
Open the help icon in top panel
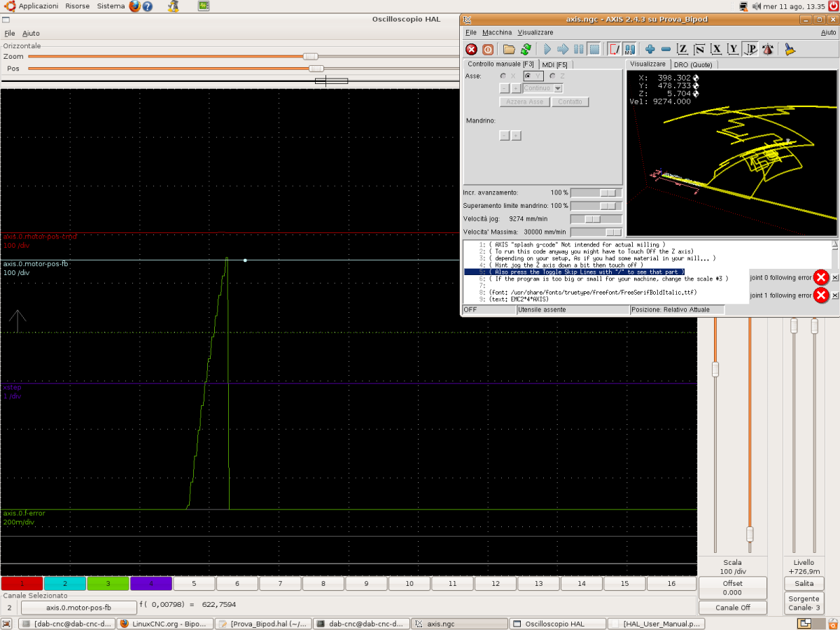tap(148, 6)
